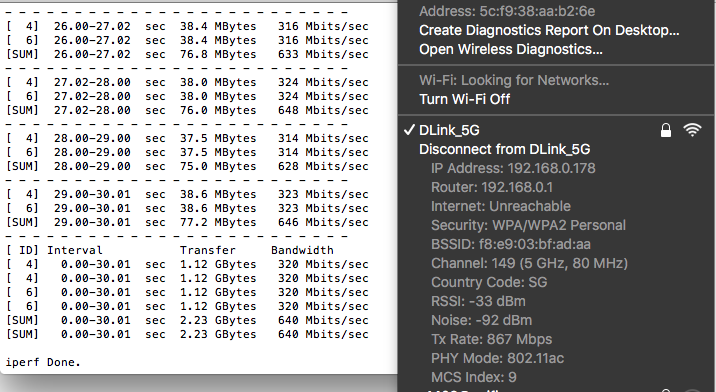Click 'RSSI: -33 dBm' line

pos(478,302)
